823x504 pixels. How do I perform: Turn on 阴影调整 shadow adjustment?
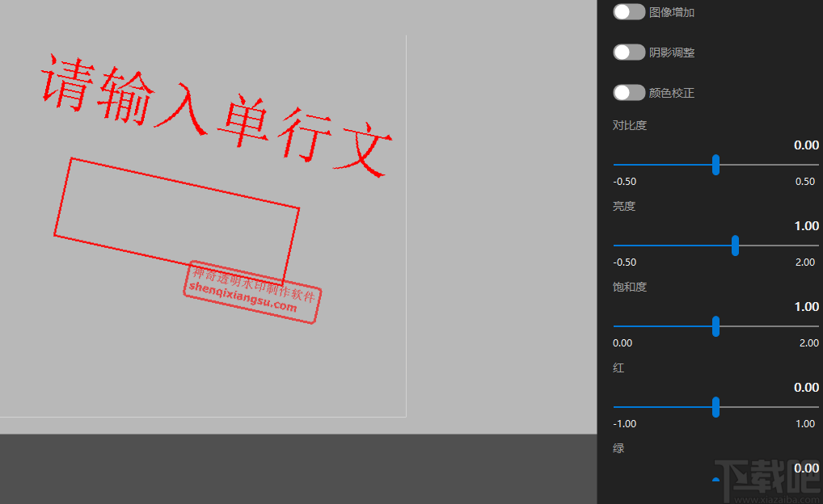(x=628, y=52)
